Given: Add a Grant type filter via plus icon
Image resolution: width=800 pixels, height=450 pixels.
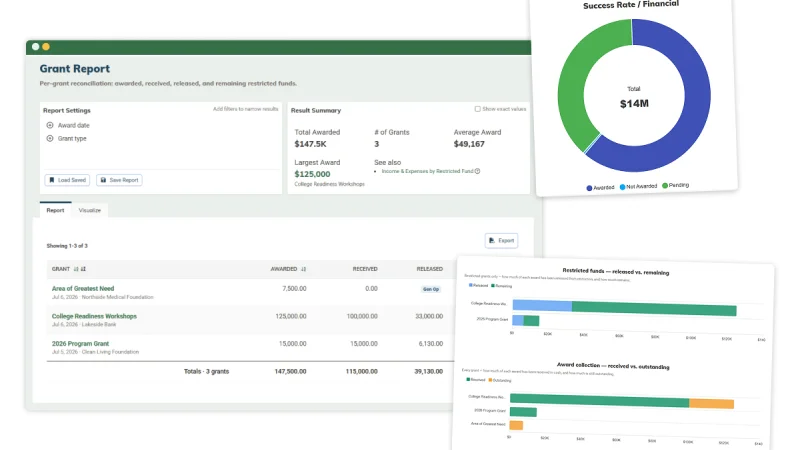Looking at the screenshot, I should [49, 138].
